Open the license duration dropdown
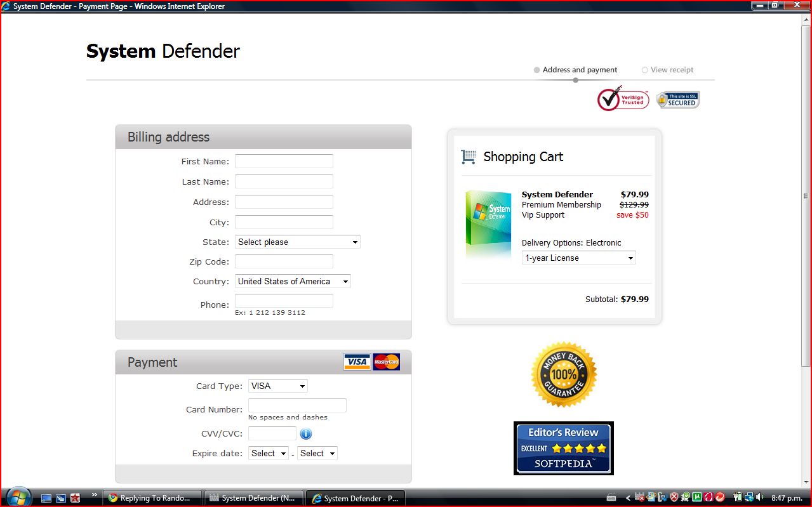 [x=578, y=258]
